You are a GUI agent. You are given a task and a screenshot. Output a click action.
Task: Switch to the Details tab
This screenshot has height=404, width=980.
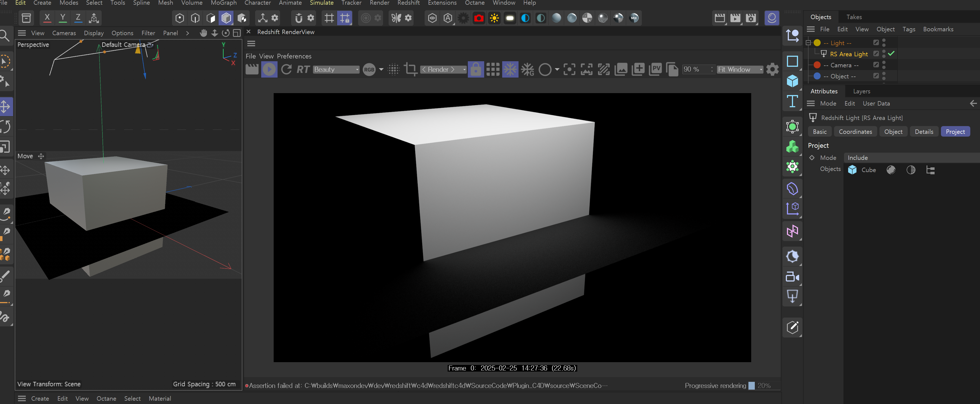pyautogui.click(x=924, y=132)
